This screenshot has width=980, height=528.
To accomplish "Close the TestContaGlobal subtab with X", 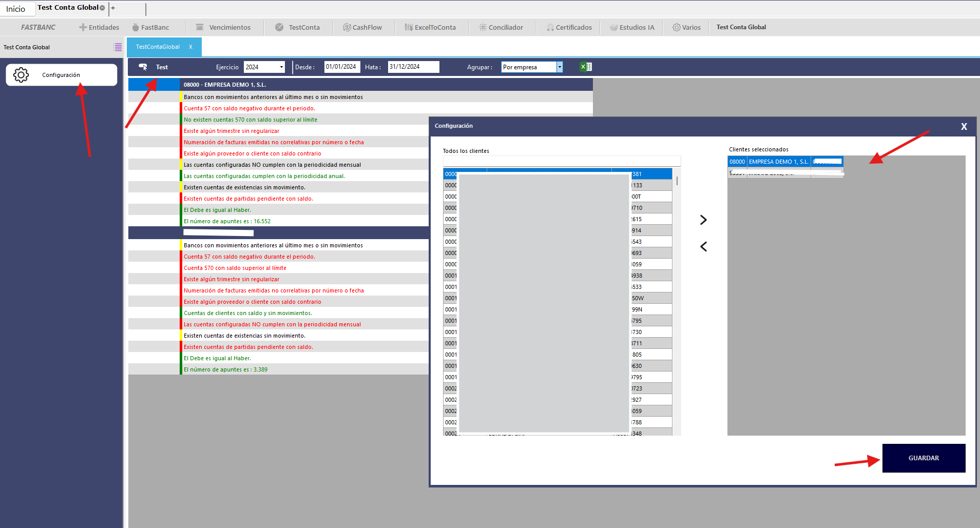I will 190,47.
